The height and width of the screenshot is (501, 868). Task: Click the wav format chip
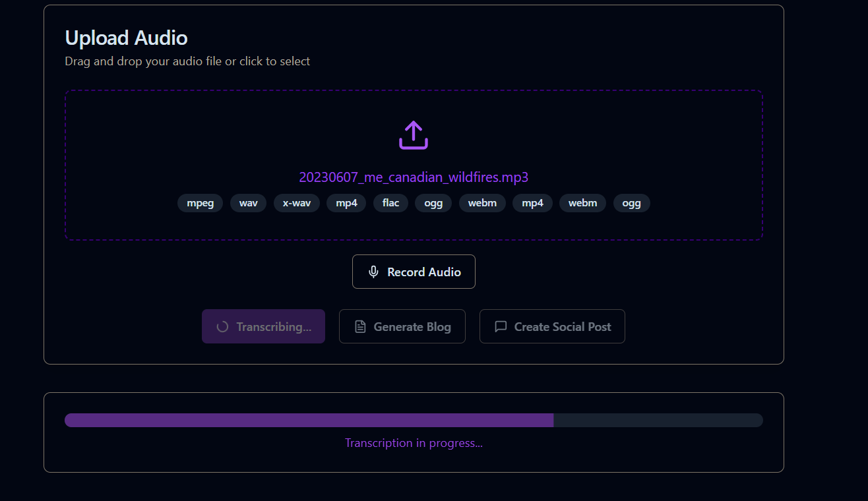click(x=248, y=203)
